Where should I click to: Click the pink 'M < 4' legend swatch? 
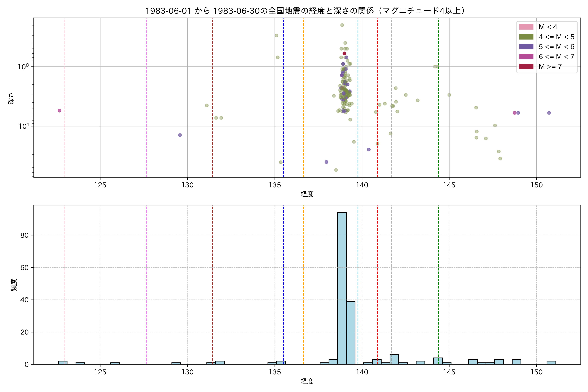click(526, 27)
